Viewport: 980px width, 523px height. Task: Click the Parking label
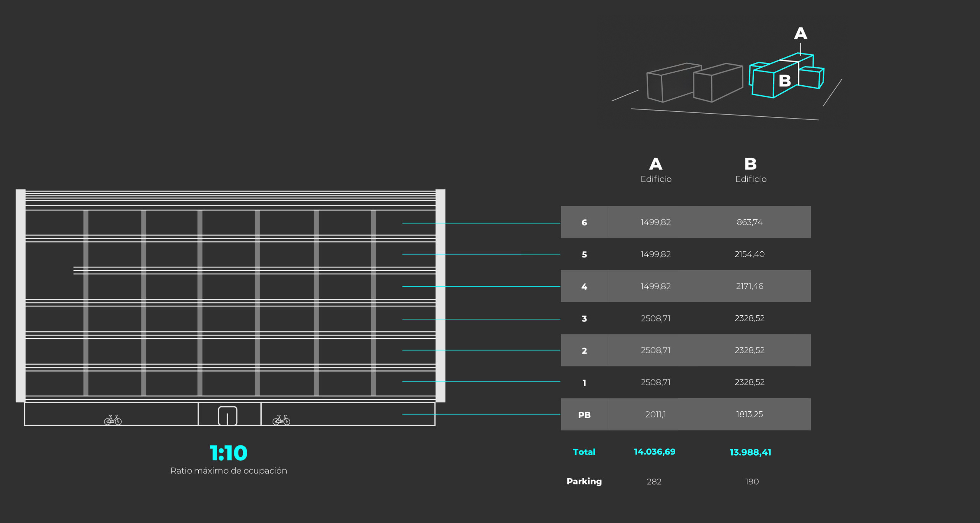coord(584,481)
